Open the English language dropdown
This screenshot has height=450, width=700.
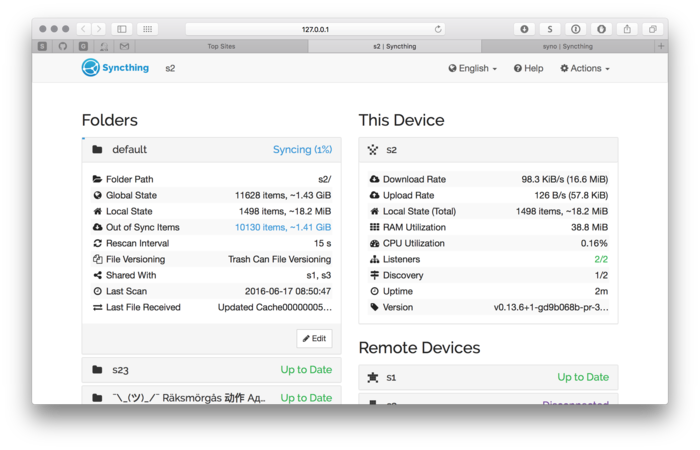click(x=473, y=68)
